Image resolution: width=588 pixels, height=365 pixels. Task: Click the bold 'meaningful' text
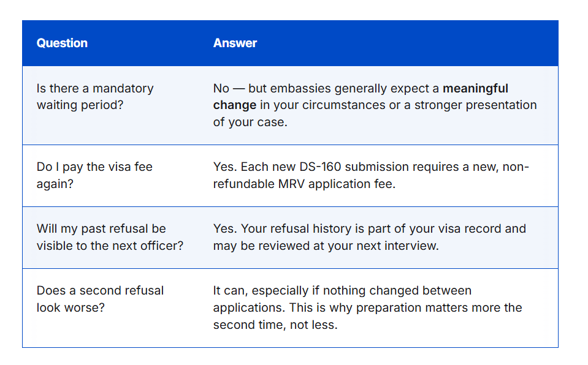475,88
